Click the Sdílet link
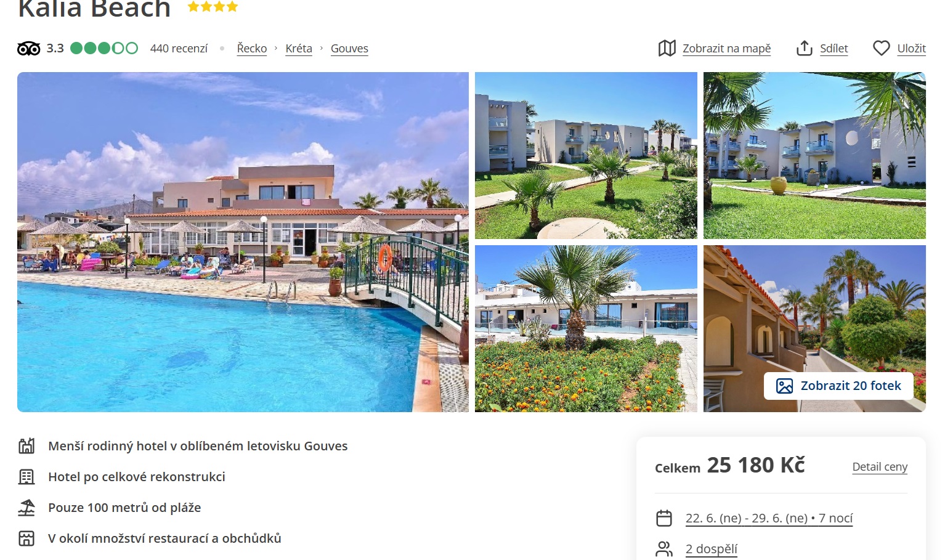The height and width of the screenshot is (560, 945). [x=834, y=48]
